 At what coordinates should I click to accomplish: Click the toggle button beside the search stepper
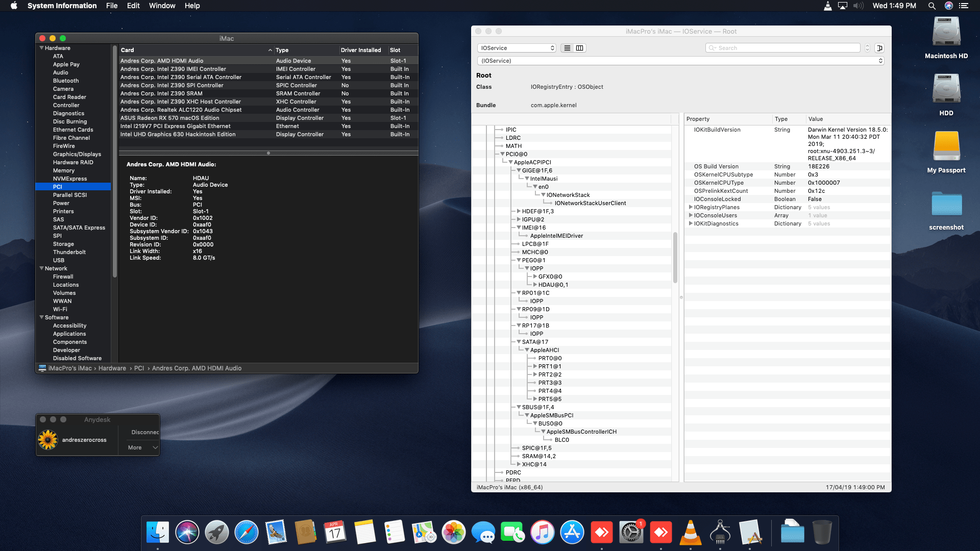[x=879, y=48]
